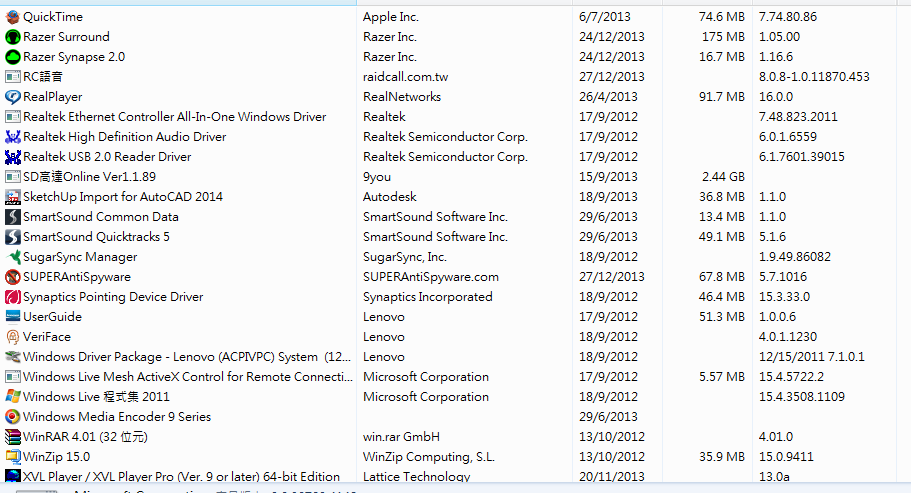Click the SD高達Online icon
This screenshot has height=493, width=911.
(x=12, y=177)
